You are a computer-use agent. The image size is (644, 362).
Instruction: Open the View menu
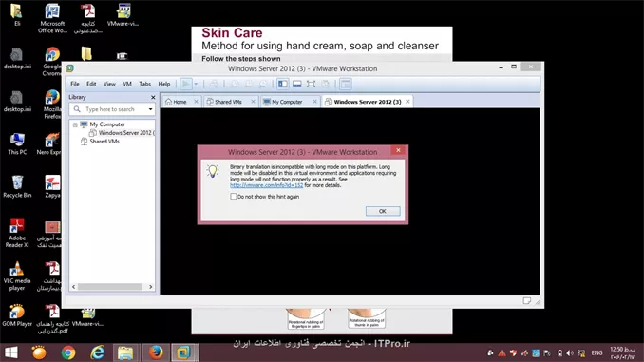click(x=109, y=84)
